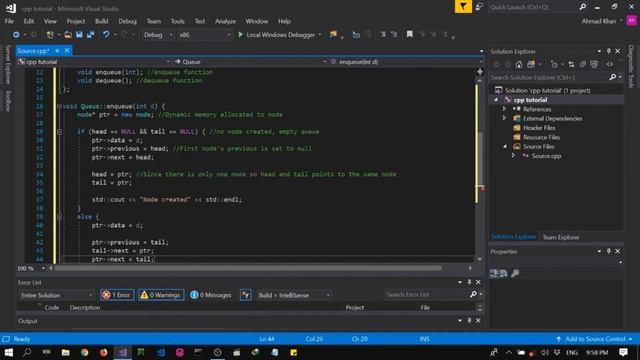The width and height of the screenshot is (640, 360).
Task: Open the Analyze menu
Action: click(x=225, y=21)
